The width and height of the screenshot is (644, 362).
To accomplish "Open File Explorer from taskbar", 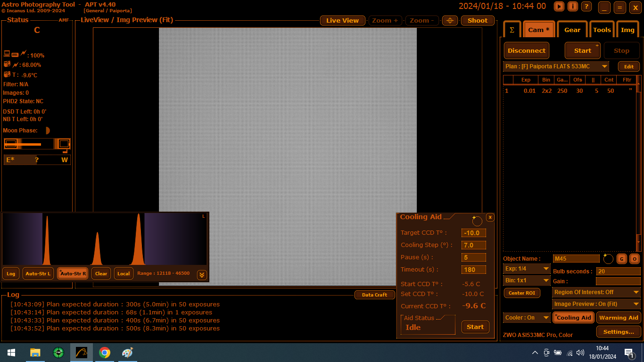I will [35, 353].
